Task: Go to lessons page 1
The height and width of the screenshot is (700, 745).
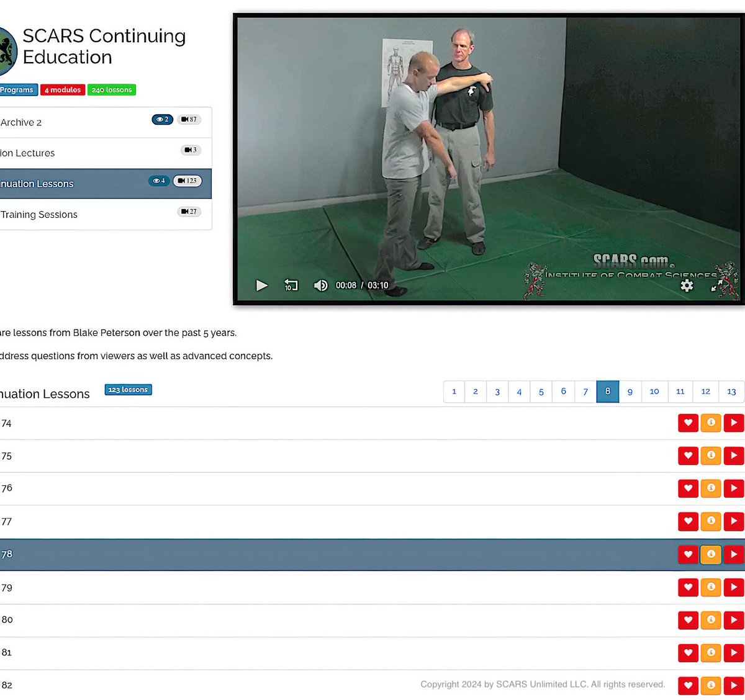Action: pos(454,392)
